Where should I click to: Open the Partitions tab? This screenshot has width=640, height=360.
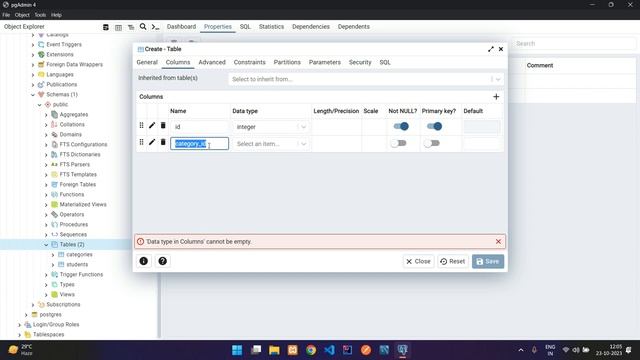287,62
